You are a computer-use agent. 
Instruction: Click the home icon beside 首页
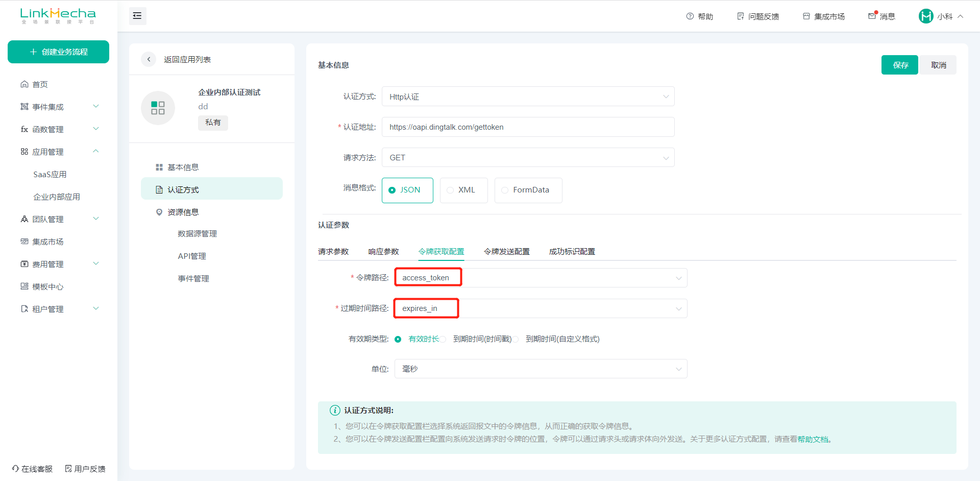pyautogui.click(x=24, y=84)
